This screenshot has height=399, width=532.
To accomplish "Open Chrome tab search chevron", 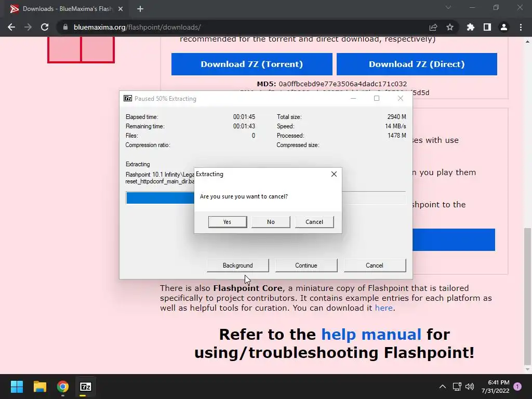I will (x=448, y=7).
